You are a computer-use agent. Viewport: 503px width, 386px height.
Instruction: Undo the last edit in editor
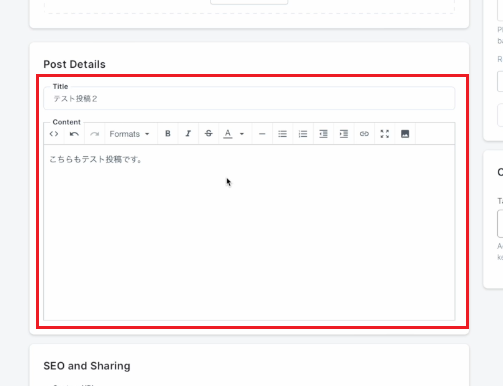[74, 134]
